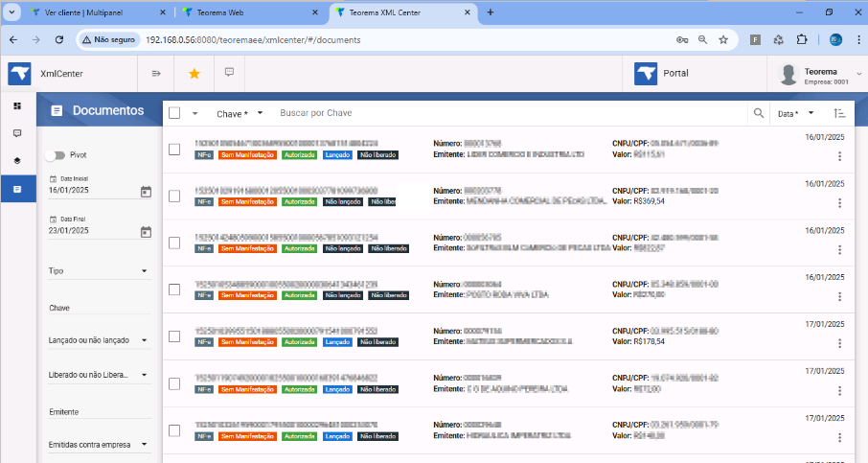This screenshot has width=868, height=463.
Task: Check the seventh document row checkbox
Action: tap(174, 430)
